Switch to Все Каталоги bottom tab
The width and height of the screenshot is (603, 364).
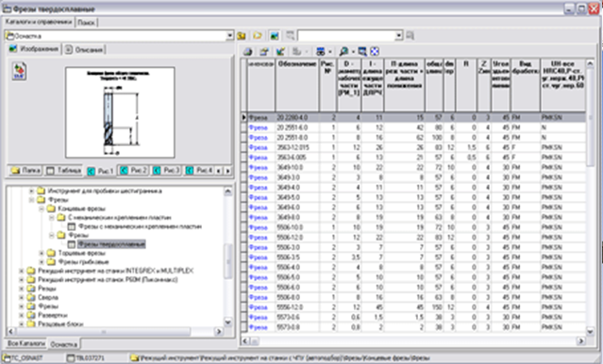click(26, 343)
